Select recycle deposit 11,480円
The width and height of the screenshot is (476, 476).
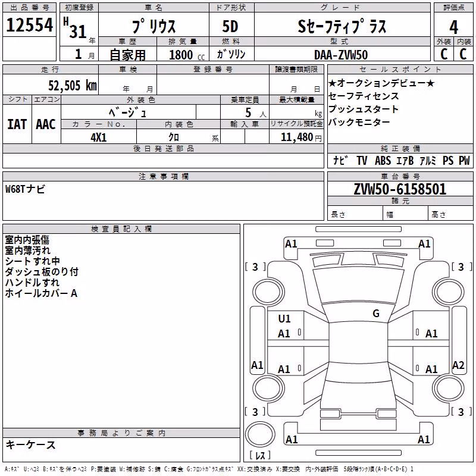(301, 137)
